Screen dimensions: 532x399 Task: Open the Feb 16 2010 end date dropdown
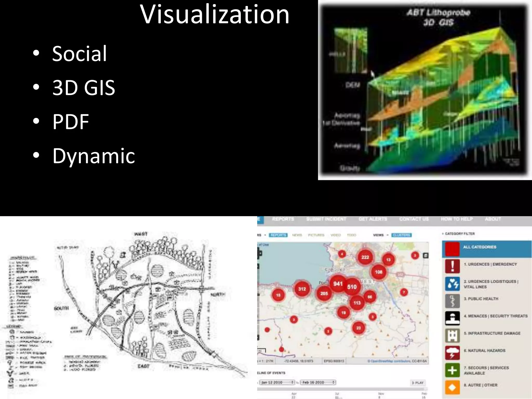pyautogui.click(x=318, y=382)
